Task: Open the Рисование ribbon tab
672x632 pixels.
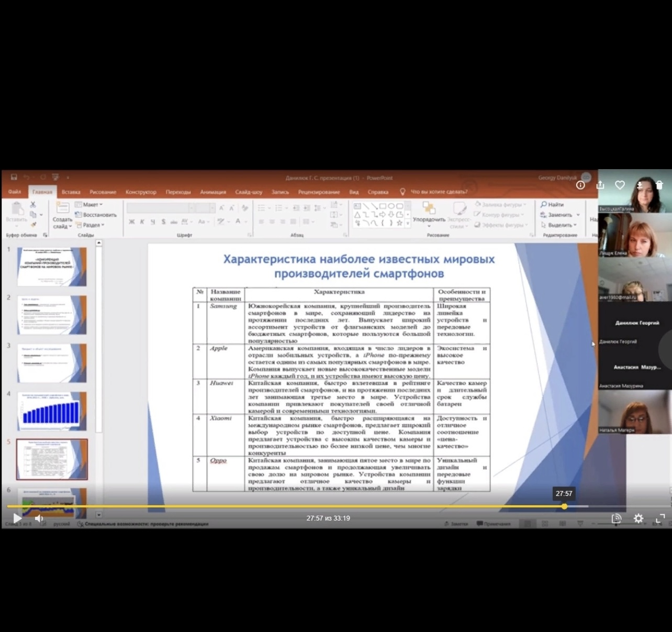Action: [103, 192]
